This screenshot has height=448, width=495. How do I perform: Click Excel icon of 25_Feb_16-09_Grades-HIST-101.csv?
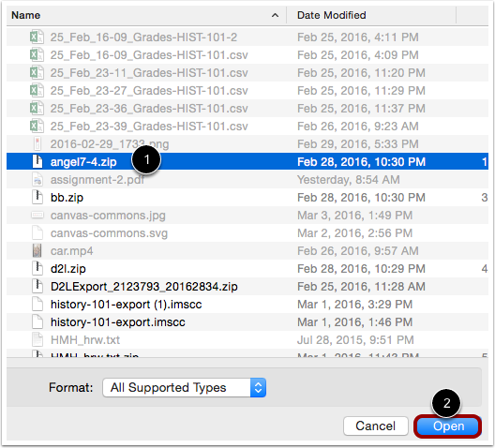37,54
